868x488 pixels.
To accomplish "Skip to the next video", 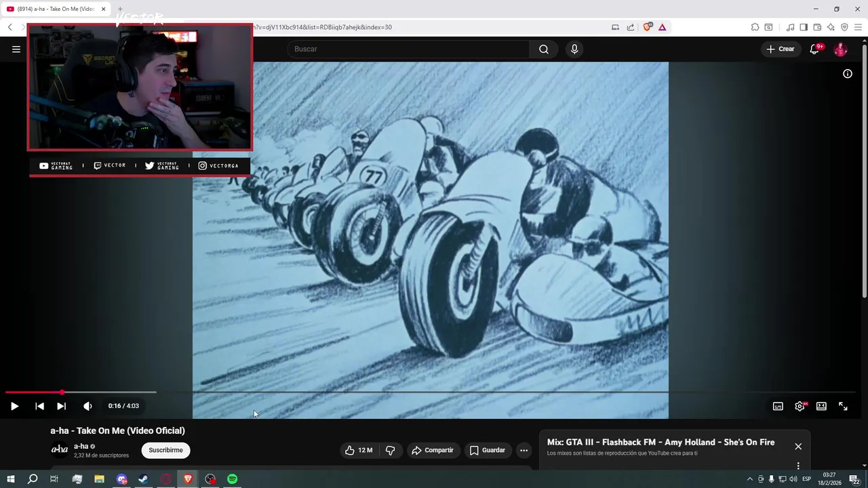I will pyautogui.click(x=61, y=406).
